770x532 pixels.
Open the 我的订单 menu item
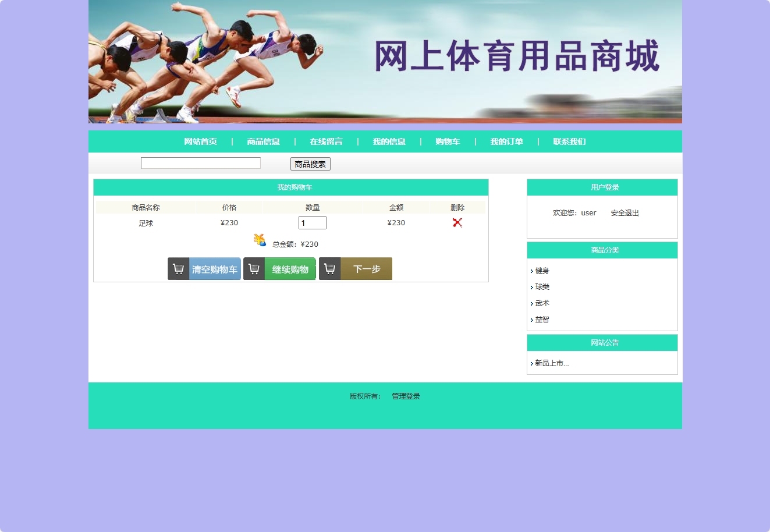coord(507,141)
